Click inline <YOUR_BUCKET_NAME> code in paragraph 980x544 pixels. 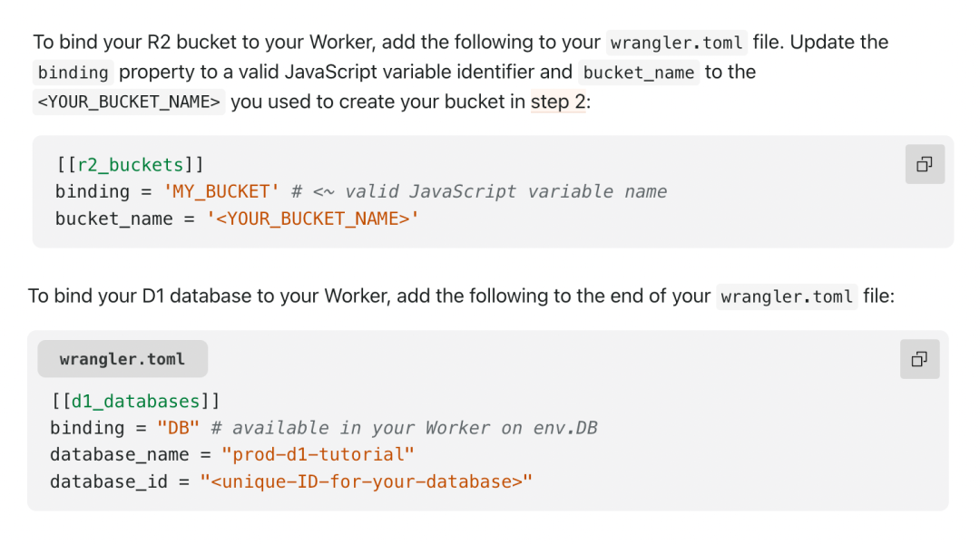129,102
